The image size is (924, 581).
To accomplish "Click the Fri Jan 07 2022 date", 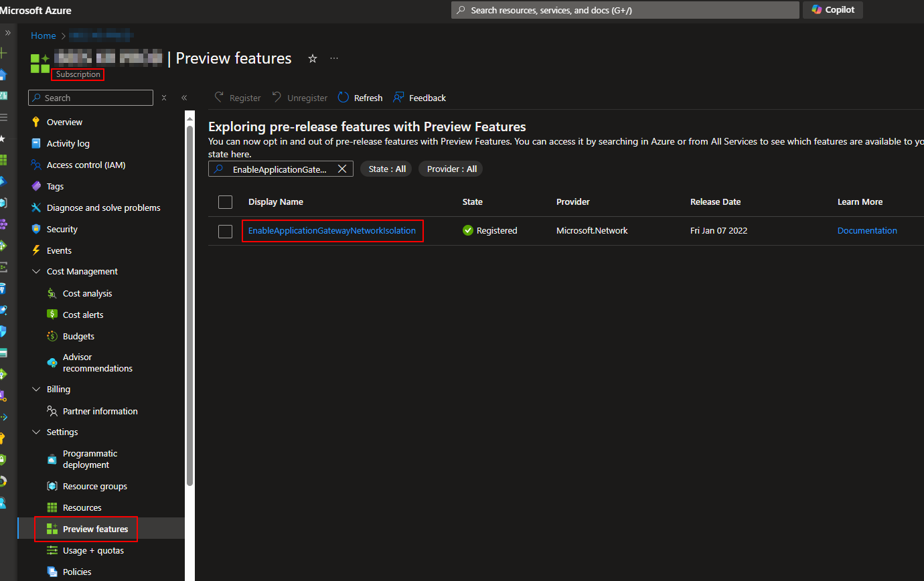I will 719,230.
